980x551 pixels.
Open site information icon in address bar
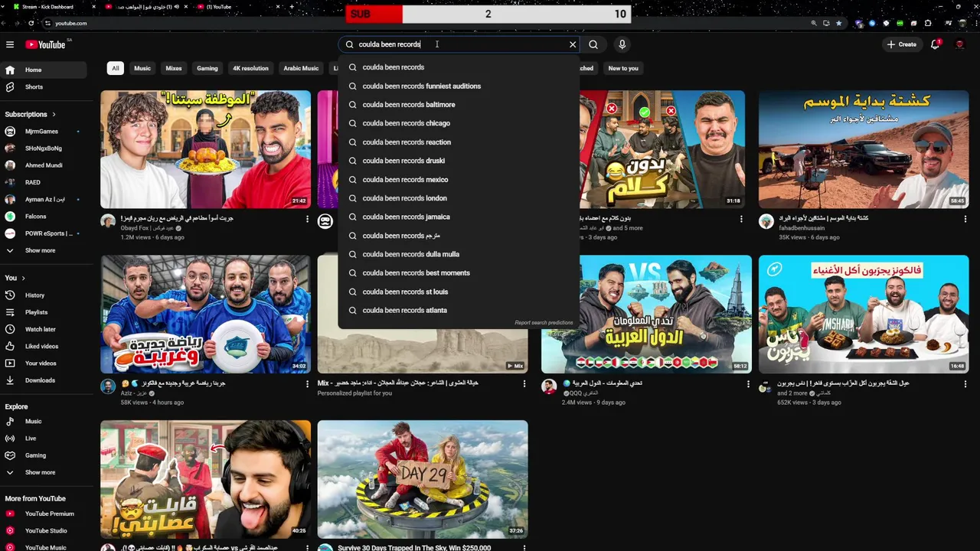point(49,23)
